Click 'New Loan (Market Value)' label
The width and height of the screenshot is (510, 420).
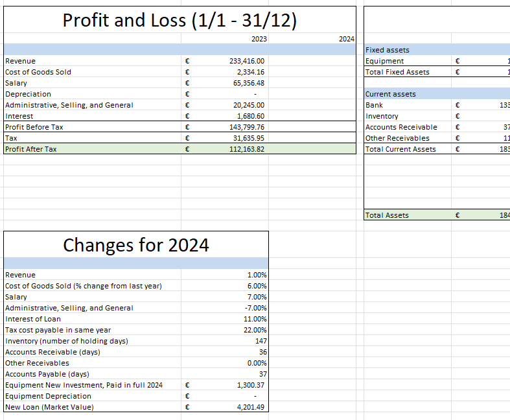(x=49, y=408)
